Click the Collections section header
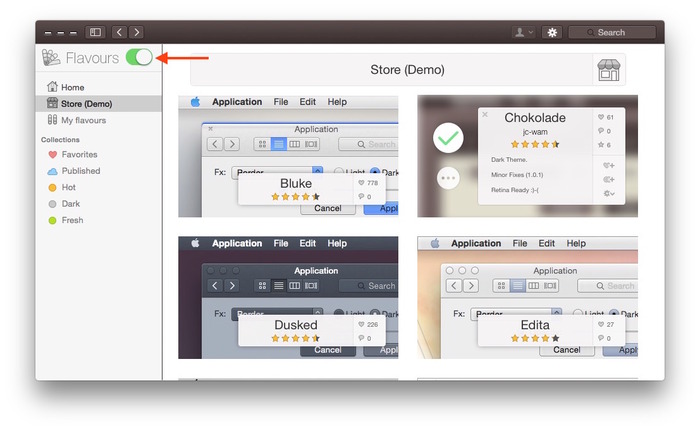 pos(60,140)
